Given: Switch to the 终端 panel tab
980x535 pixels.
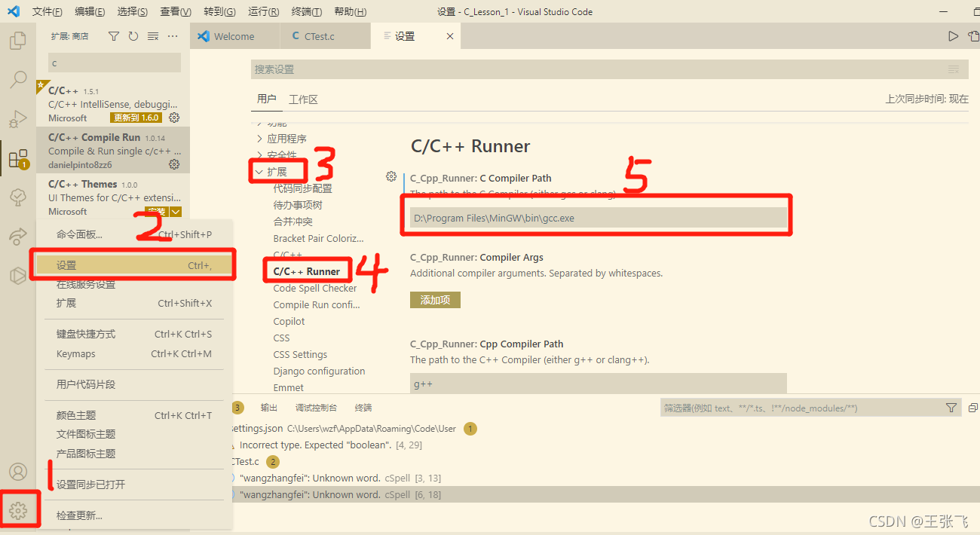Looking at the screenshot, I should [363, 408].
